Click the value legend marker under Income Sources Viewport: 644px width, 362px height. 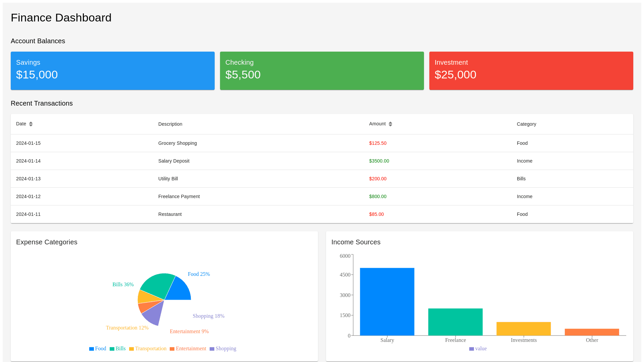click(472, 349)
